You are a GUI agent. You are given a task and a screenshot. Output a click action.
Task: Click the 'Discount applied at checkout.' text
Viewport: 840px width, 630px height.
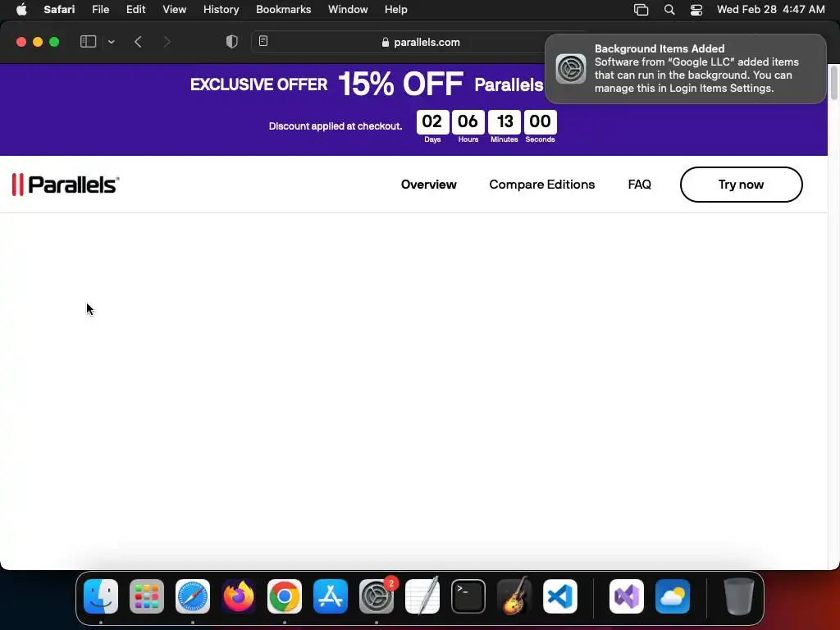[x=336, y=126]
